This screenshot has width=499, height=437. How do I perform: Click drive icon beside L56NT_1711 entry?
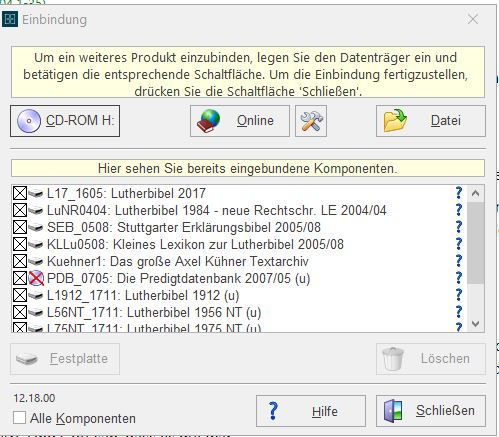[36, 312]
